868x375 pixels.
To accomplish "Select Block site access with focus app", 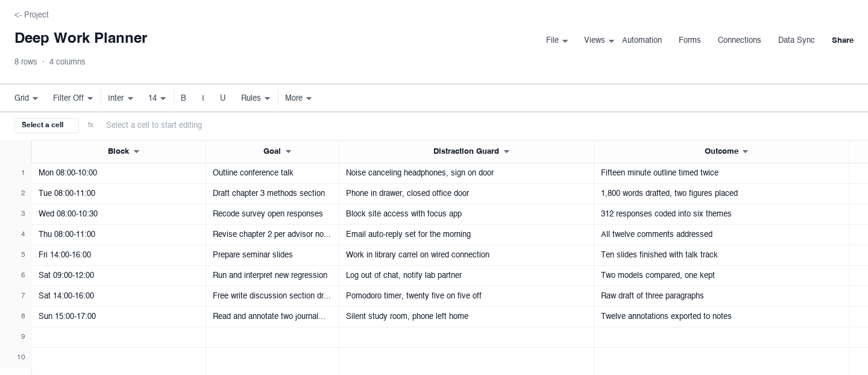I will click(467, 214).
